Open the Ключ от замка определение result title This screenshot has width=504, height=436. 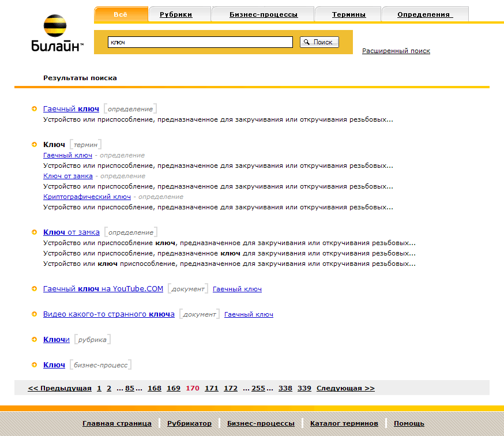coord(72,232)
